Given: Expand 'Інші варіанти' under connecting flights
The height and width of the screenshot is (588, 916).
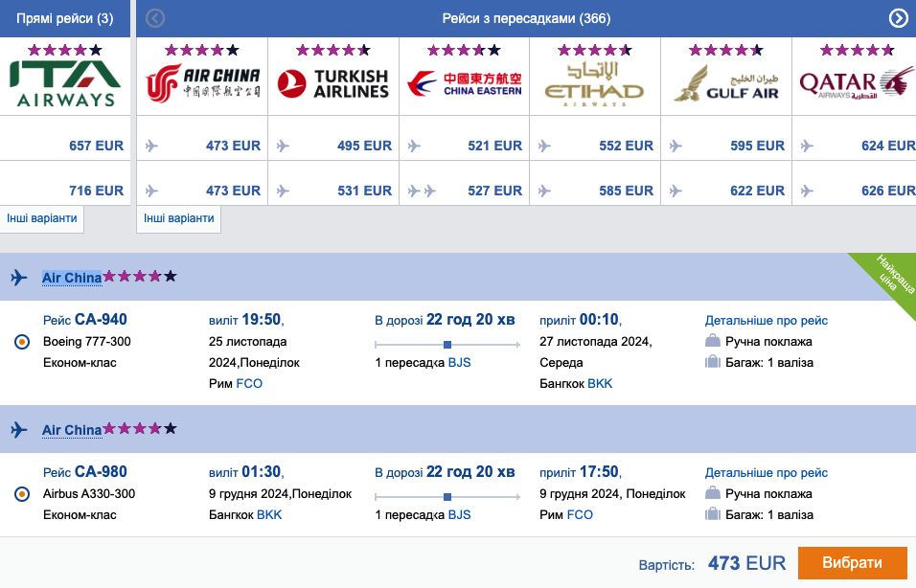Looking at the screenshot, I should [x=179, y=218].
